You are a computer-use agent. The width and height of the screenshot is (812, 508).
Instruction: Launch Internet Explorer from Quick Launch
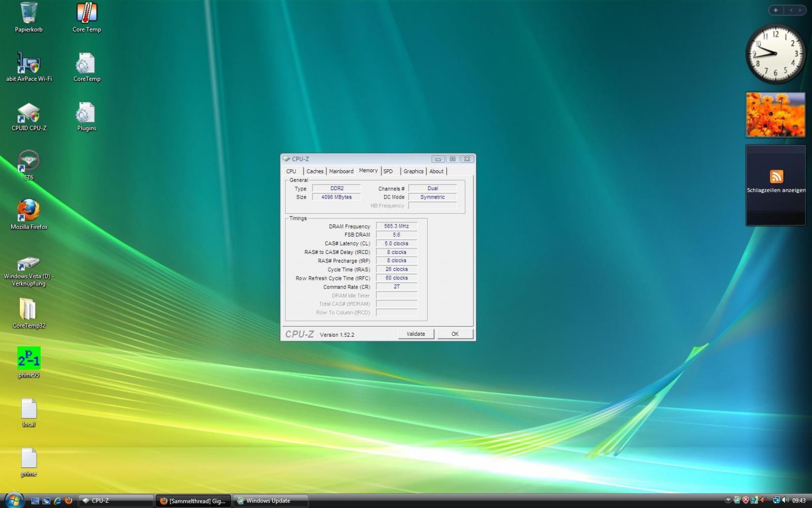tap(57, 500)
